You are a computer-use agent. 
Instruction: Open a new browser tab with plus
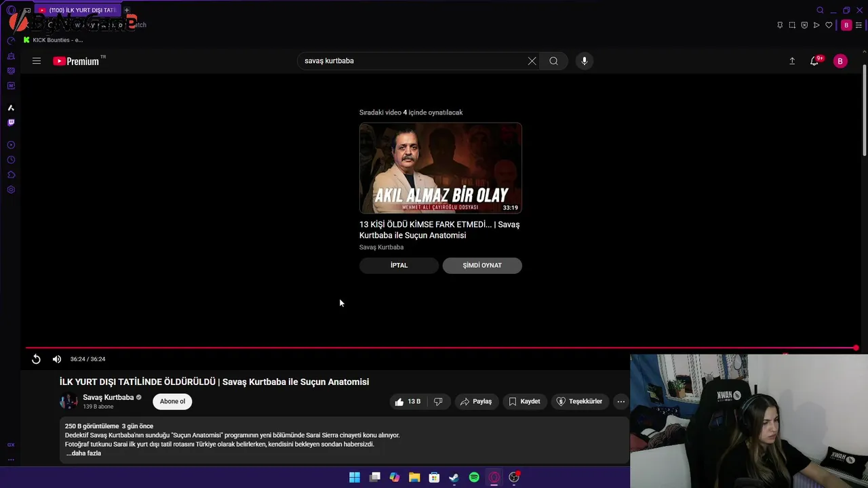tap(127, 10)
